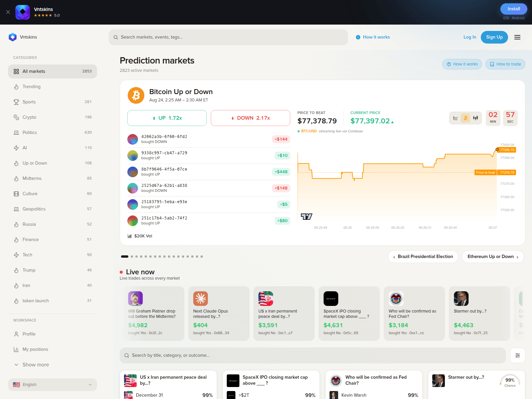Select All markets category
The width and height of the screenshot is (532, 399).
(53, 71)
